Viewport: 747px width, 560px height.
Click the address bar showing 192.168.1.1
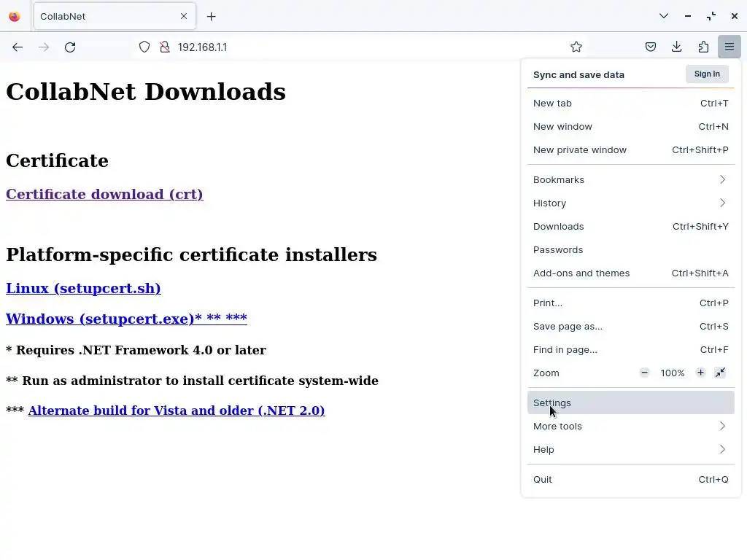362,47
